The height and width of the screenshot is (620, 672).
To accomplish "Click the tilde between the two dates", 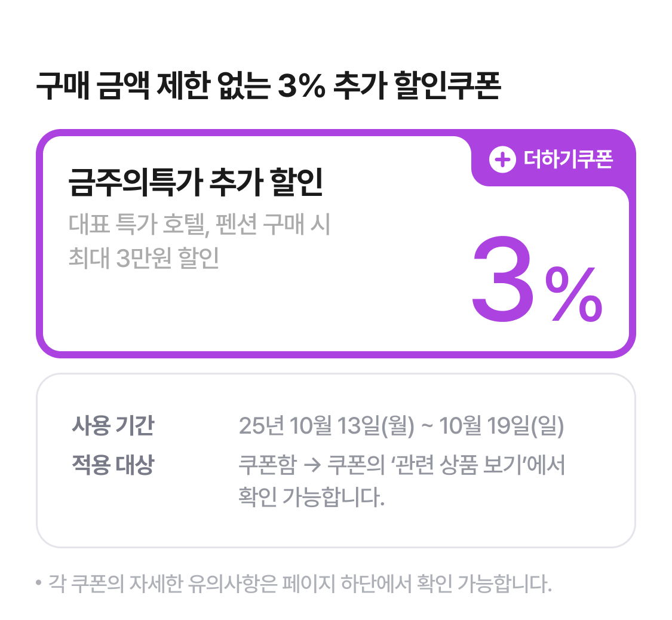I will coord(426,426).
